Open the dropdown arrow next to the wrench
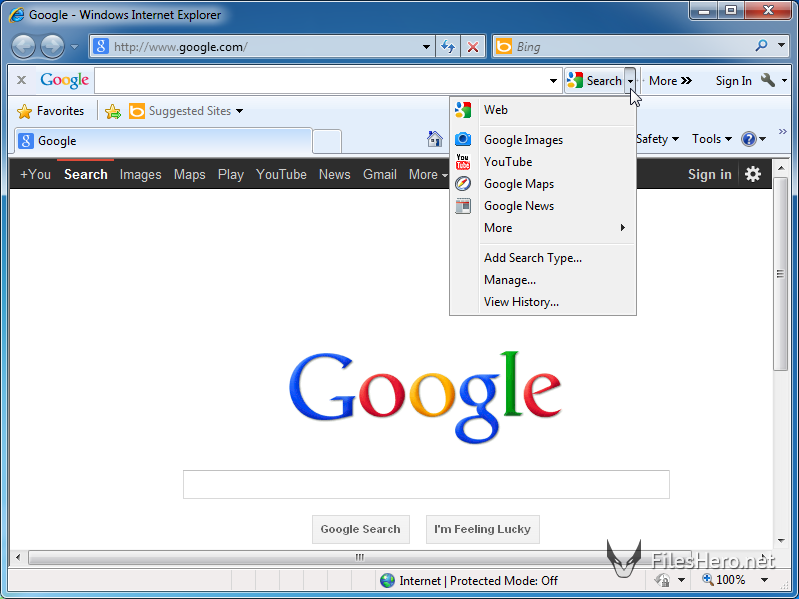Image resolution: width=799 pixels, height=599 pixels. (x=784, y=80)
